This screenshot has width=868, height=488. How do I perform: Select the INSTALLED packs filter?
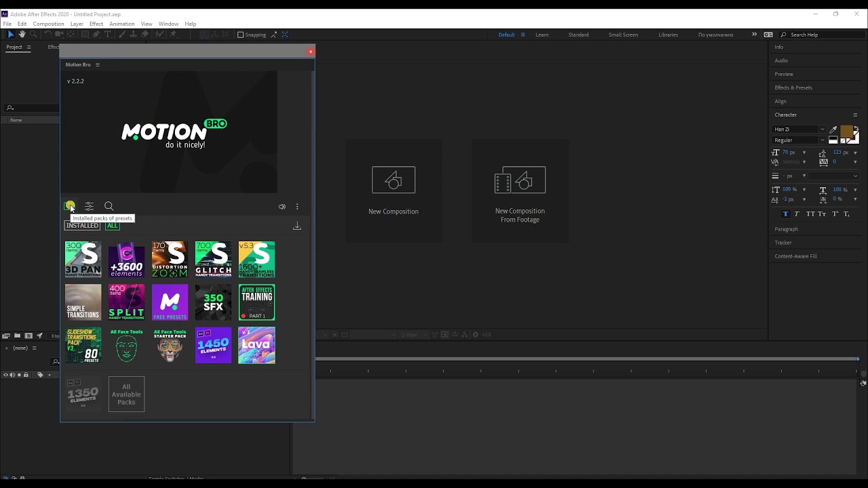(x=82, y=226)
